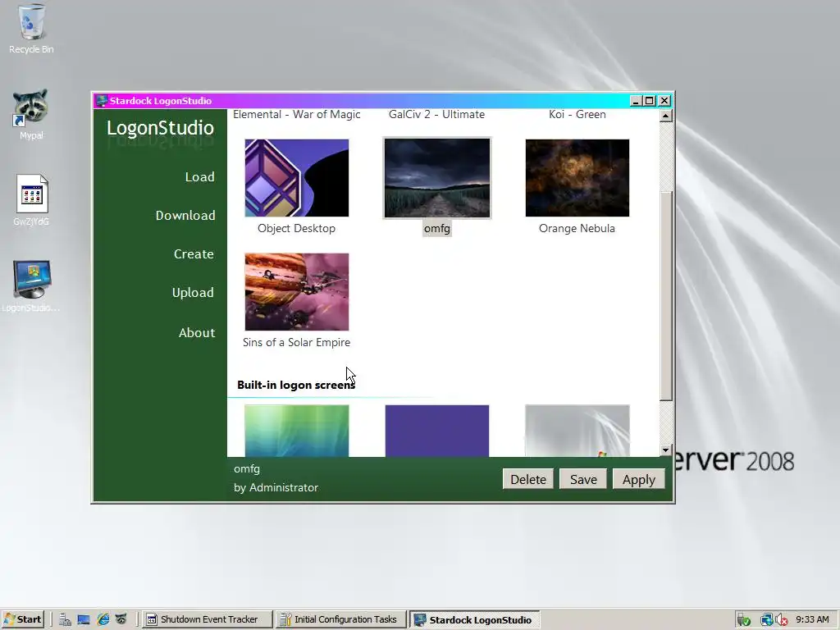Select the green aurora built-in logon thumbnail
840x630 pixels.
297,431
